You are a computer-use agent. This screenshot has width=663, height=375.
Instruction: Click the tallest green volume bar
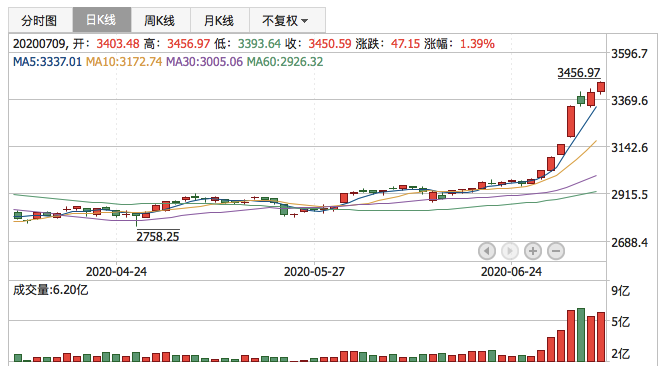coord(581,335)
